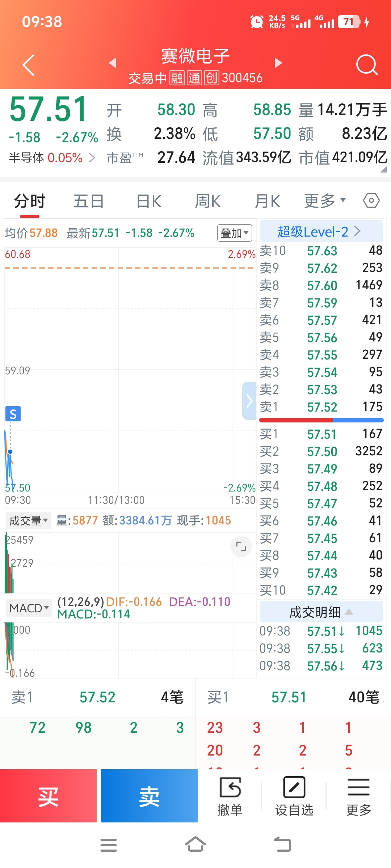Switch to 日K tab
391x868 pixels.
pyautogui.click(x=149, y=201)
